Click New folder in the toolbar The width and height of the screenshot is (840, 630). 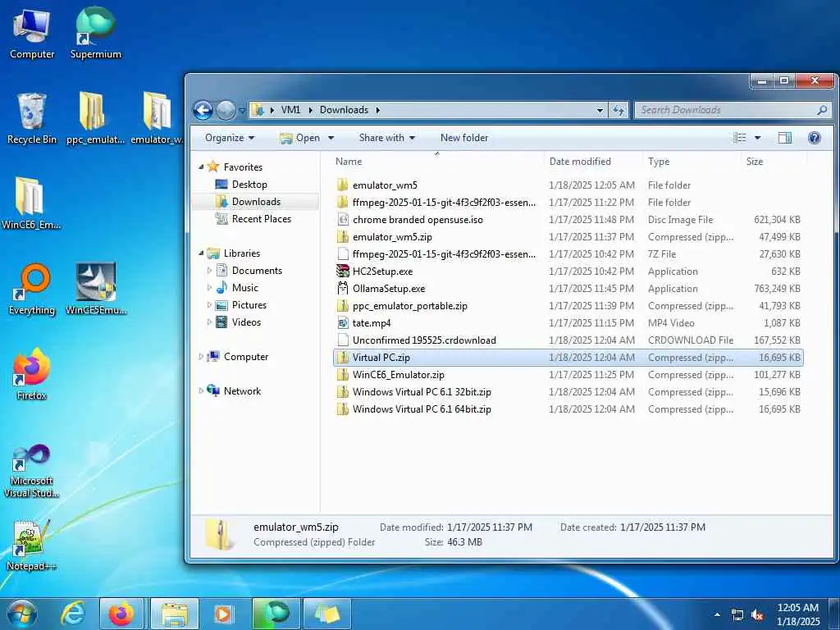tap(464, 138)
